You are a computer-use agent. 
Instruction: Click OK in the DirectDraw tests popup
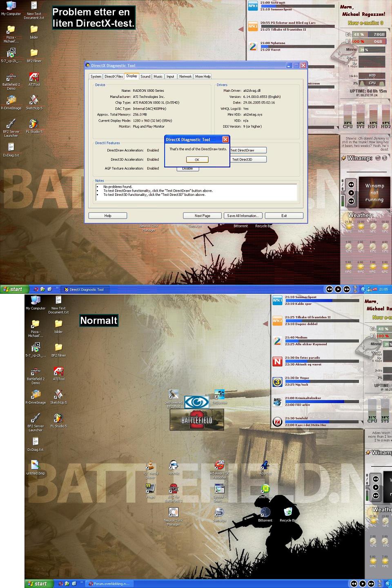197,160
